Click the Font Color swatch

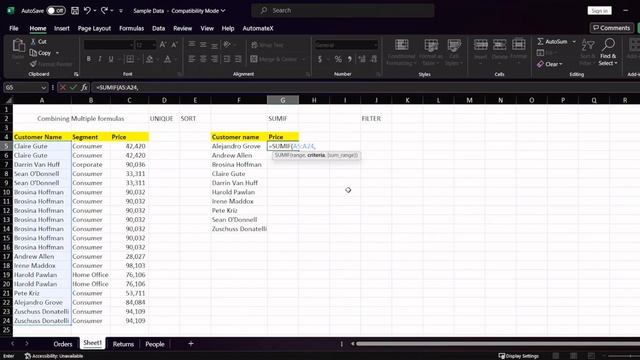(x=167, y=59)
